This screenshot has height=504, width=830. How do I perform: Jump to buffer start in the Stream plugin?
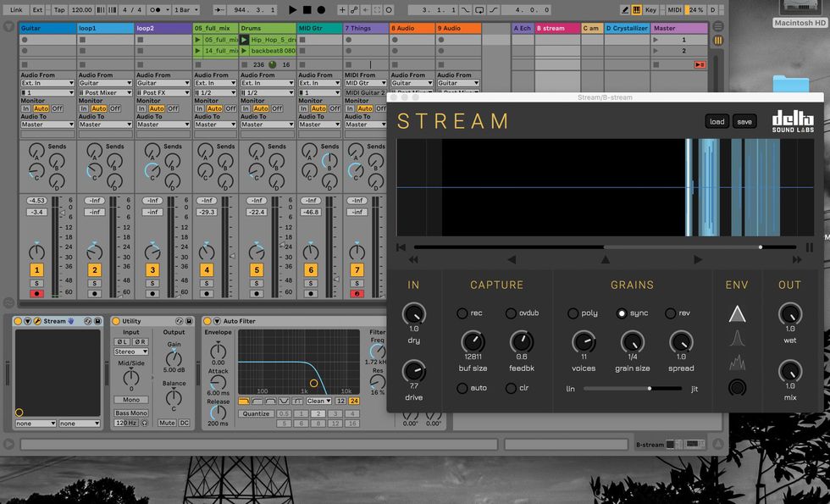click(x=401, y=247)
